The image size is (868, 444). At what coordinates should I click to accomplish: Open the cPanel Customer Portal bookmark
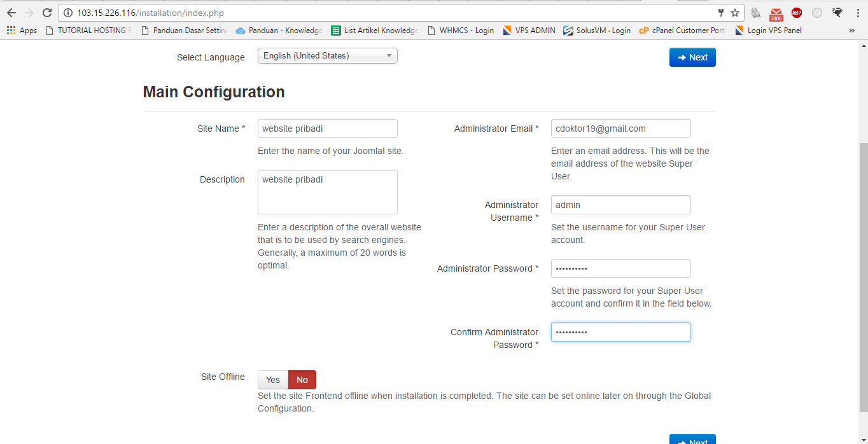click(682, 31)
